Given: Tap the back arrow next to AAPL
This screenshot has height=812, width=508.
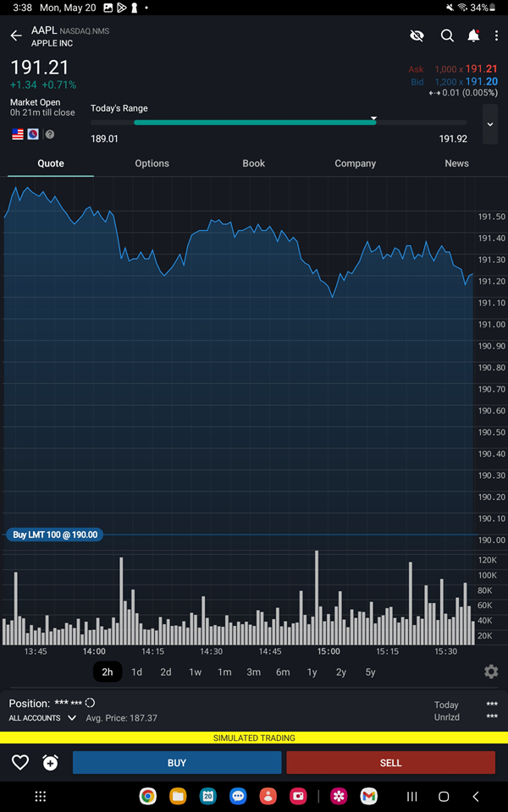Looking at the screenshot, I should 16,36.
